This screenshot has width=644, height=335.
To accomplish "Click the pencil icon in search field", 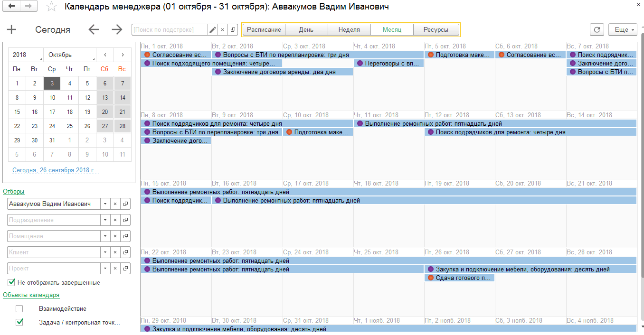I will coord(212,30).
